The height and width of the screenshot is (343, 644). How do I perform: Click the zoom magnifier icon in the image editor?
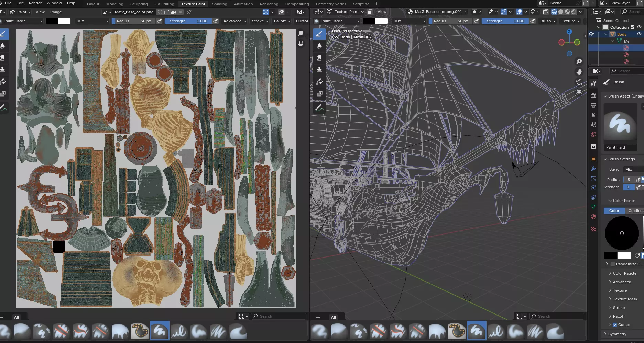tap(301, 33)
